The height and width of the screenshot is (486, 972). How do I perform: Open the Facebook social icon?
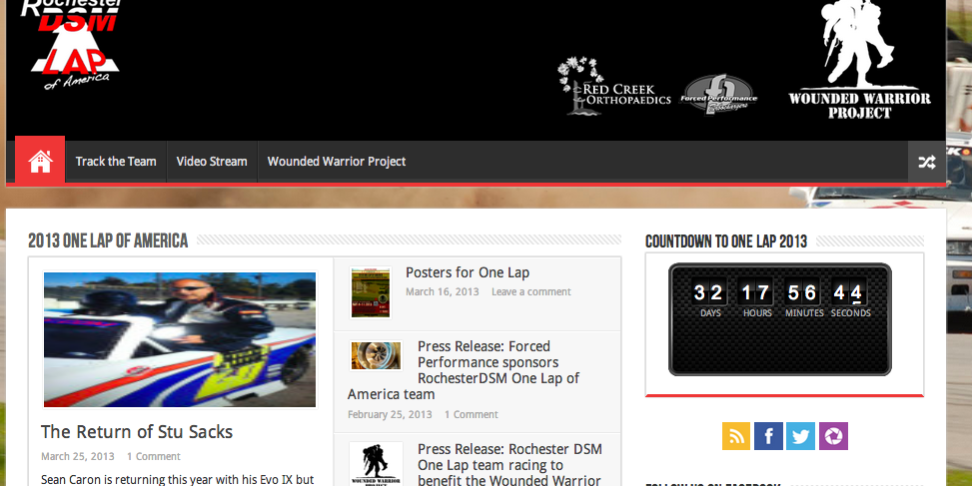click(x=768, y=436)
